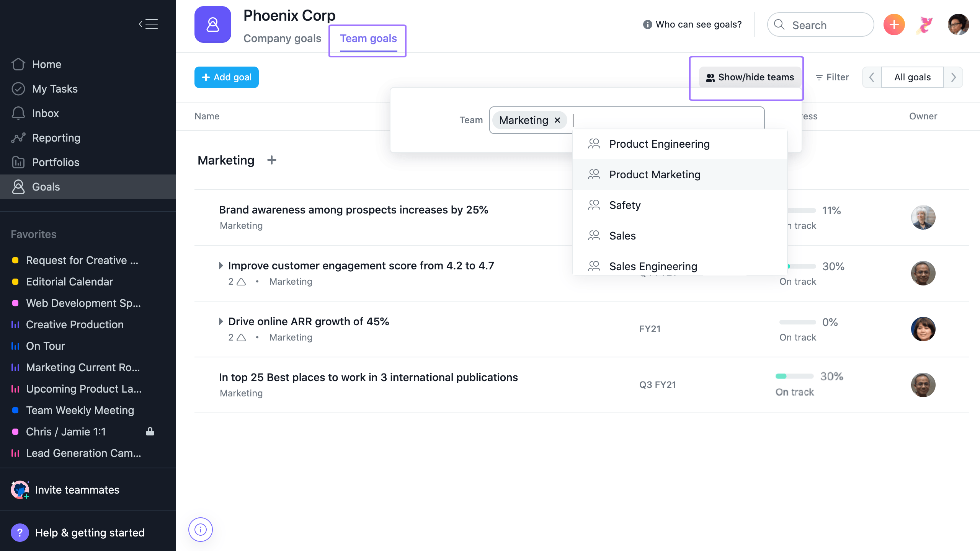
Task: Switch to Team goals tab
Action: (x=368, y=38)
